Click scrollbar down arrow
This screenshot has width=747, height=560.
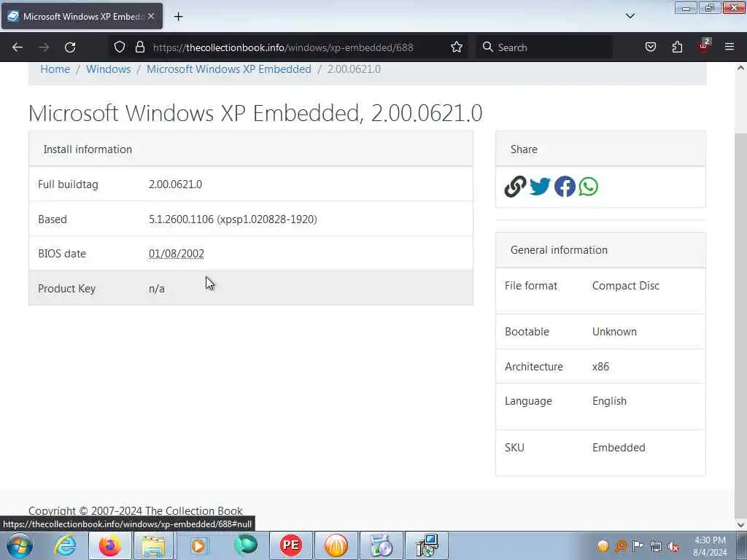tap(740, 525)
